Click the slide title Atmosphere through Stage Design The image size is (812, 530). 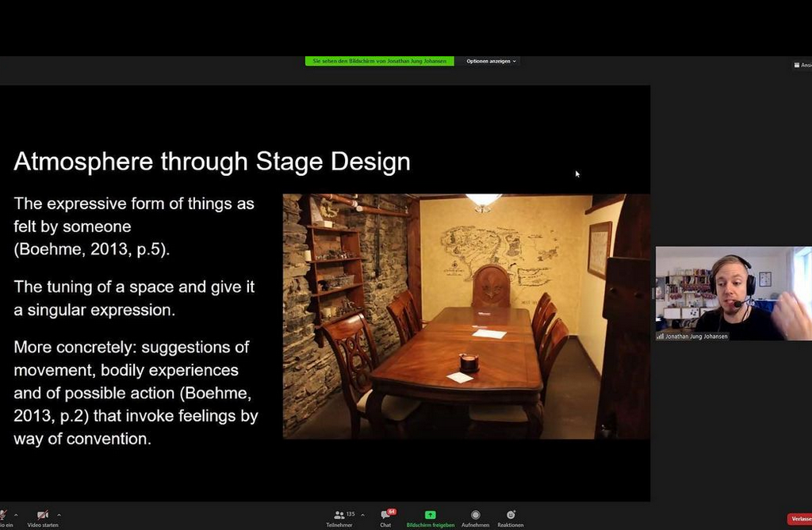(x=213, y=162)
